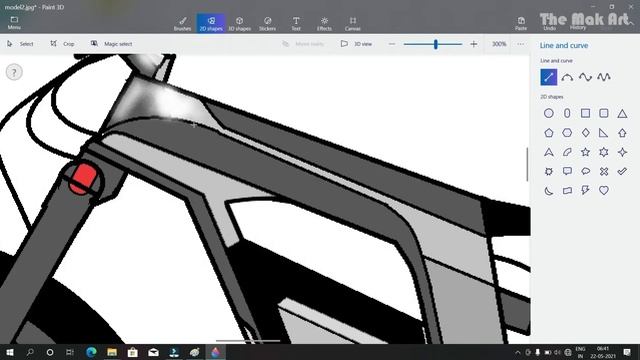Choose the Crescent moon 2D shape

point(549,191)
